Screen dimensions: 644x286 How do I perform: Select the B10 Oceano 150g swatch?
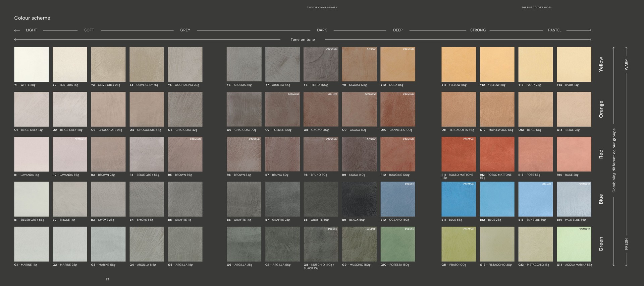coord(397,199)
